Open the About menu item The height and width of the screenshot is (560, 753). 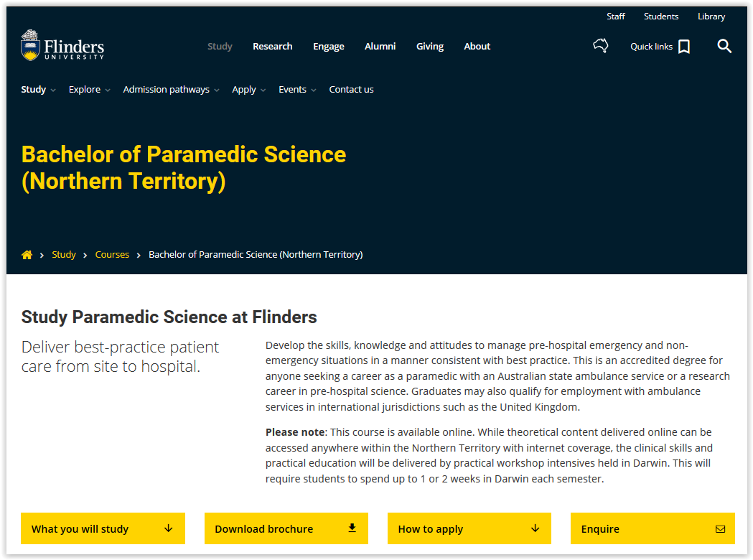pos(477,46)
